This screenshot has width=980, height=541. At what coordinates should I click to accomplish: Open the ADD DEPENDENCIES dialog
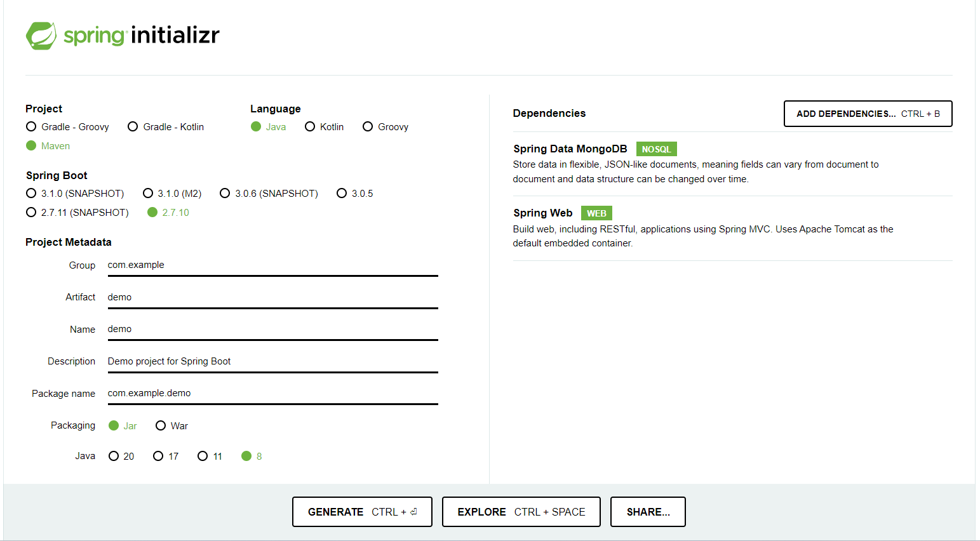pyautogui.click(x=868, y=114)
